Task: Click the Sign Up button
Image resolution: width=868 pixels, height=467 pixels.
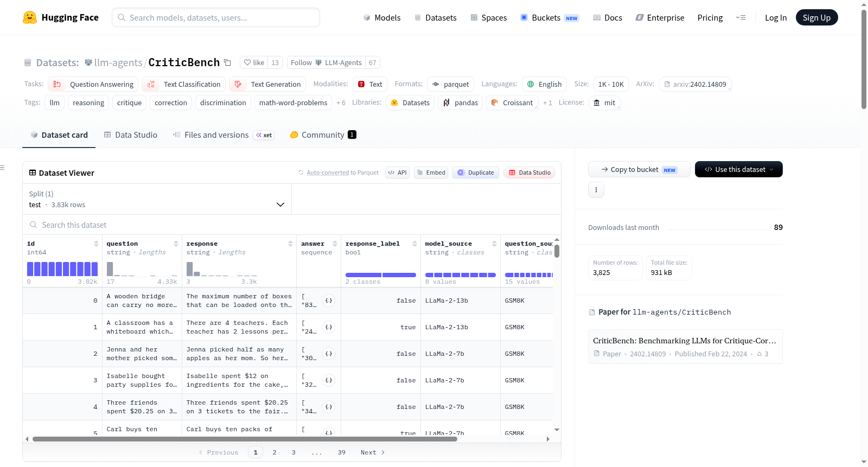Action: pos(816,17)
